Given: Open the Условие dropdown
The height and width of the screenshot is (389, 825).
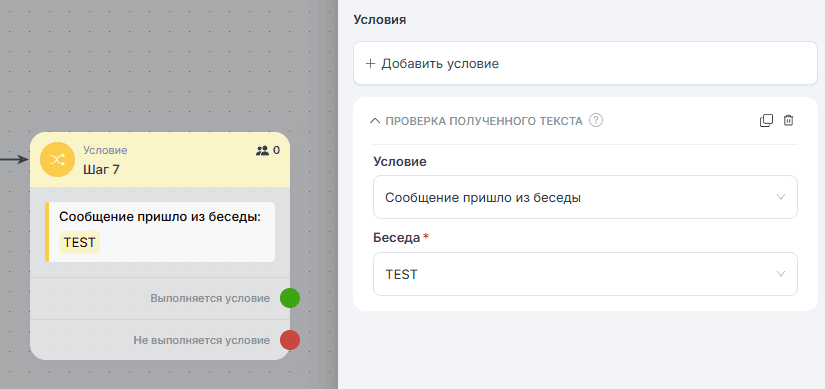Looking at the screenshot, I should pos(585,197).
